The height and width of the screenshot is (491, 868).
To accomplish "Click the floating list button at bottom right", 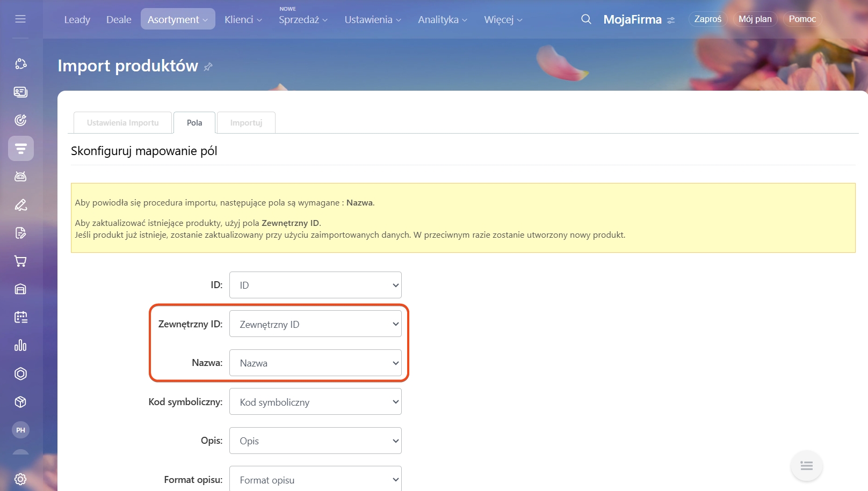I will point(806,466).
